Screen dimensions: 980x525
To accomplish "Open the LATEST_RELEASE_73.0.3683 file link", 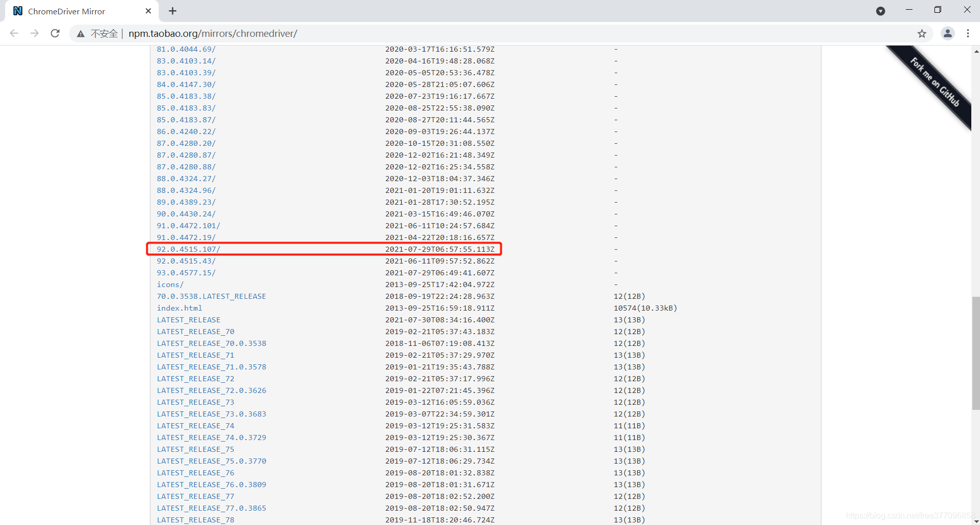I will pos(211,414).
